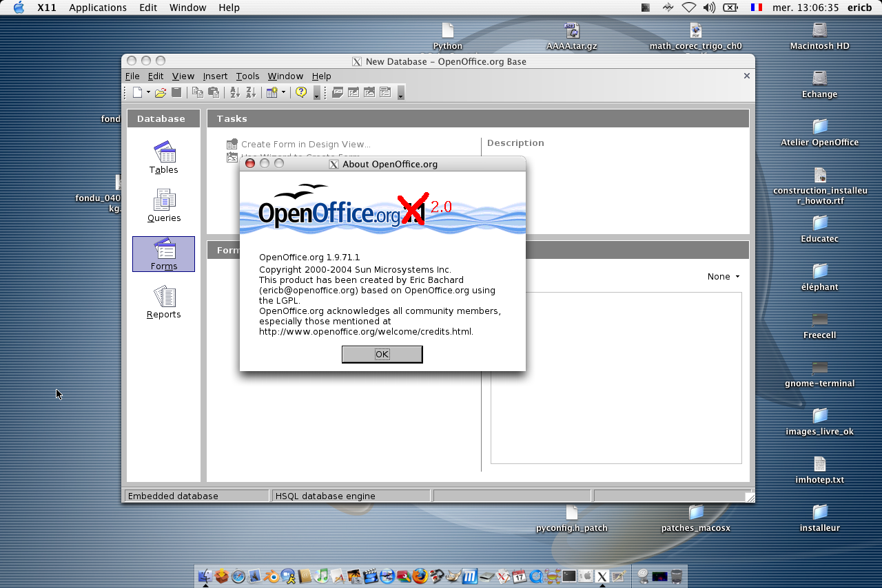Open the Tools menu
882x588 pixels.
pos(247,76)
